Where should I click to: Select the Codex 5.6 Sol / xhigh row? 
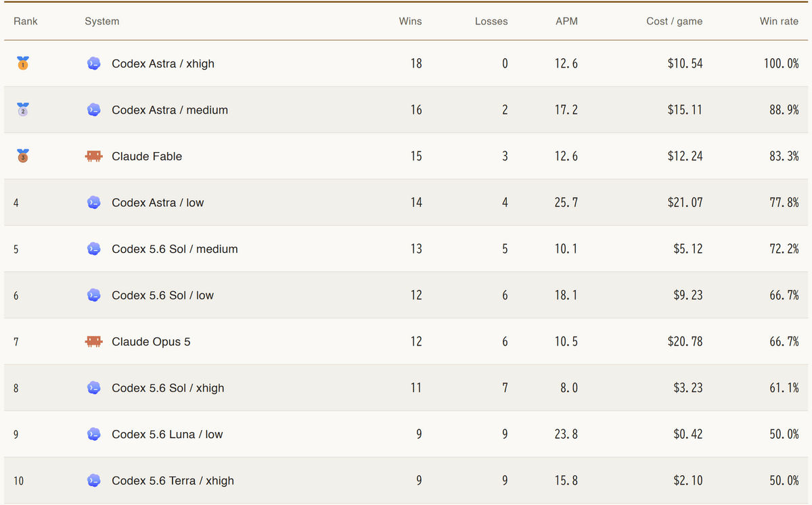pyautogui.click(x=406, y=388)
